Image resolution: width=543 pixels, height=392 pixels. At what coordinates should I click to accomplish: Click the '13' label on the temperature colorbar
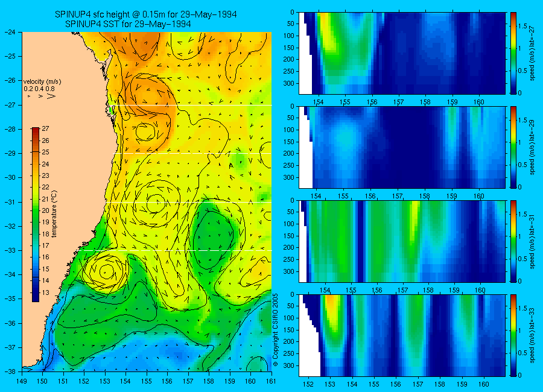(x=45, y=292)
